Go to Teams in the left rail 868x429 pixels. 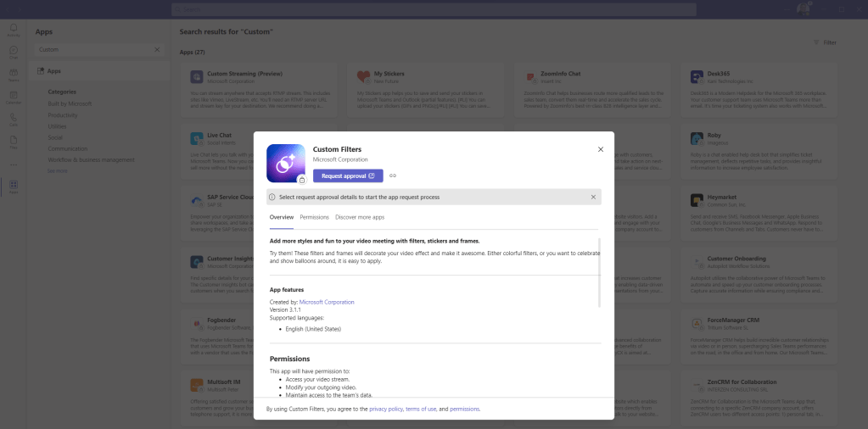[14, 75]
